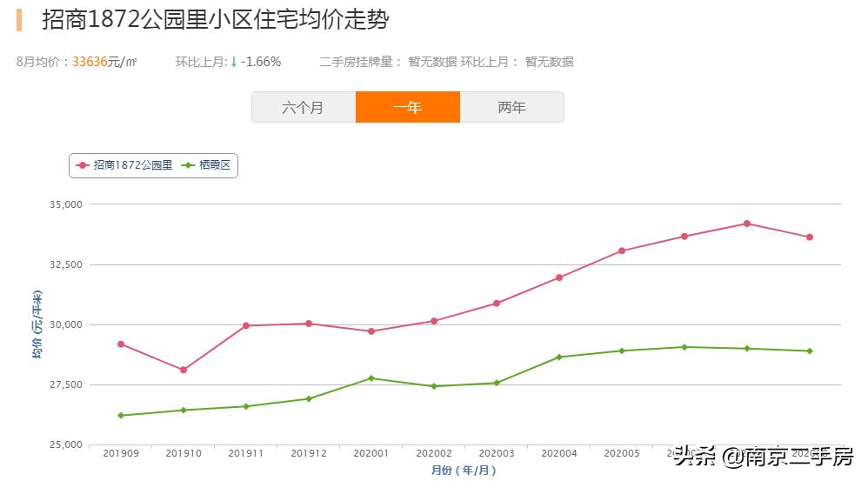Click the 32,500 y-axis label
This screenshot has height=481, width=868.
click(x=66, y=264)
